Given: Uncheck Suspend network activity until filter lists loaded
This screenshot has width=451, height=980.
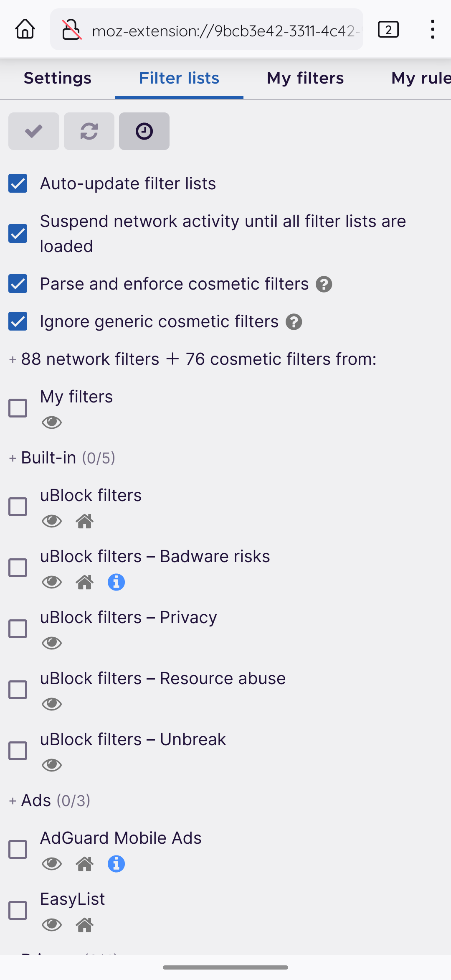Looking at the screenshot, I should (x=18, y=234).
